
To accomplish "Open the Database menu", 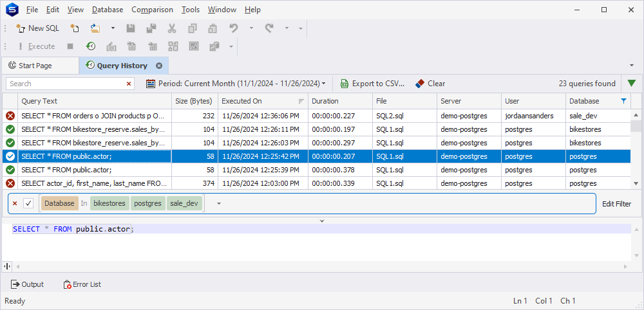I will (x=108, y=10).
